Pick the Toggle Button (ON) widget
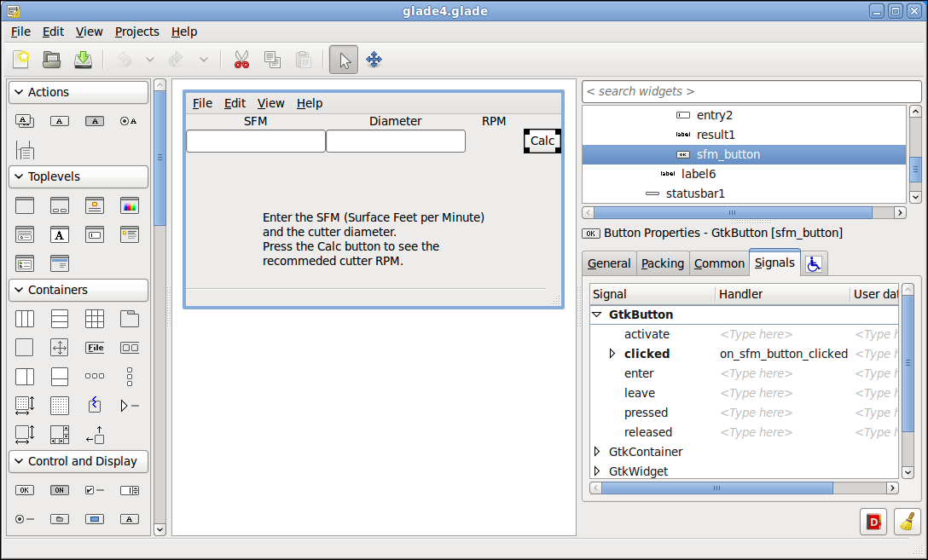This screenshot has height=560, width=928. [59, 490]
